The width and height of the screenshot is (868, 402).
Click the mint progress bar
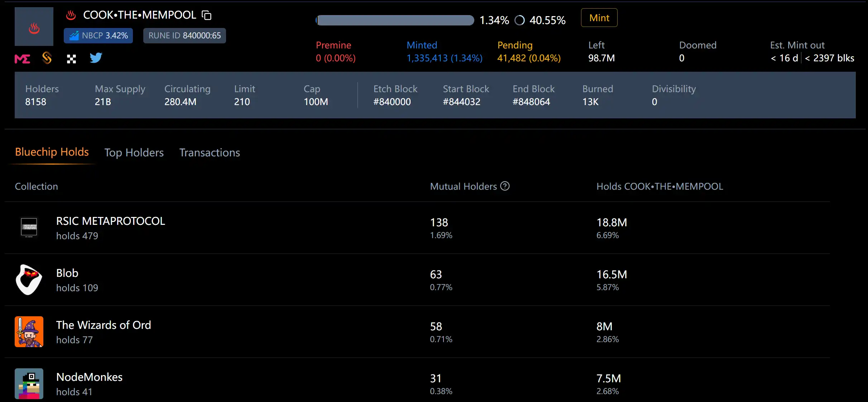coord(395,20)
